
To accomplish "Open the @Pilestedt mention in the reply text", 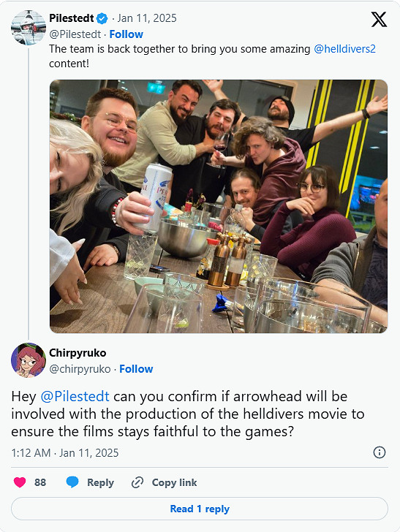I will pyautogui.click(x=75, y=396).
